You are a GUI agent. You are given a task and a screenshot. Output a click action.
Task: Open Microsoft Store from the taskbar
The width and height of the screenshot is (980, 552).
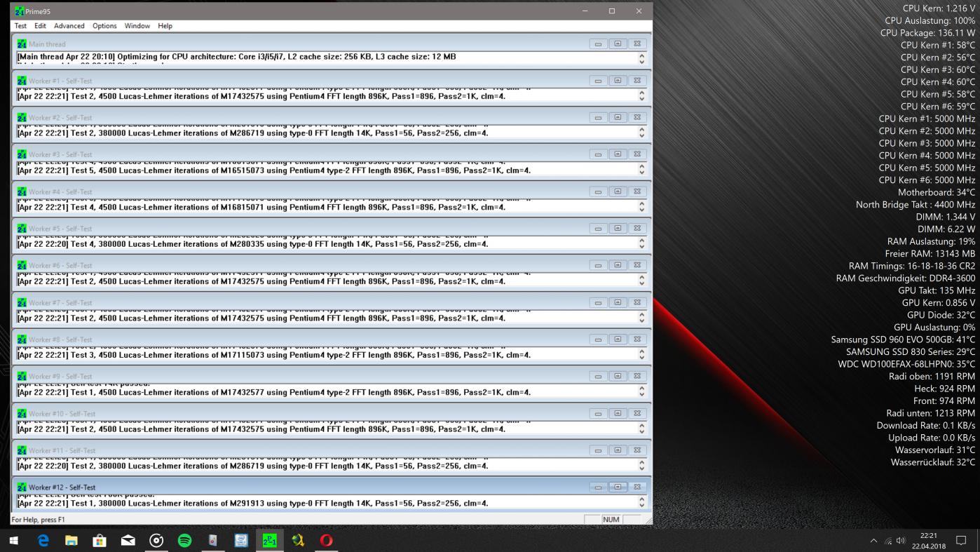(x=100, y=540)
